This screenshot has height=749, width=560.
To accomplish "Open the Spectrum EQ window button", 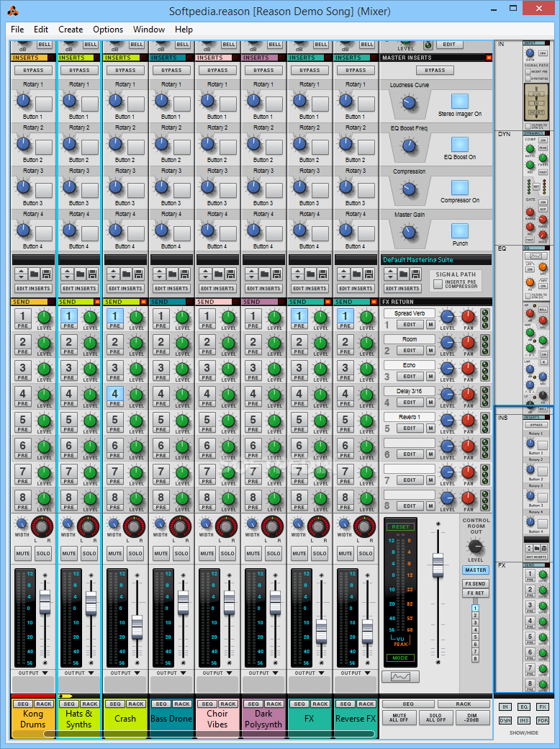I will [400, 677].
